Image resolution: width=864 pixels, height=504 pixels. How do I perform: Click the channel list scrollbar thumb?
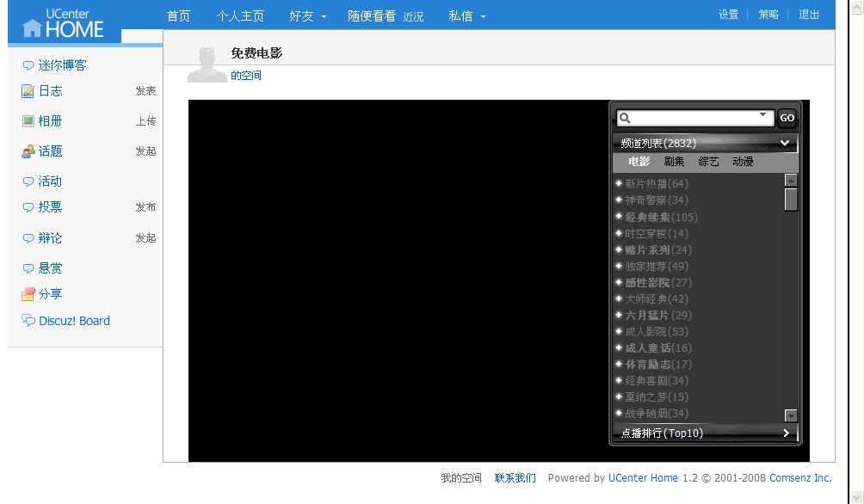[791, 200]
